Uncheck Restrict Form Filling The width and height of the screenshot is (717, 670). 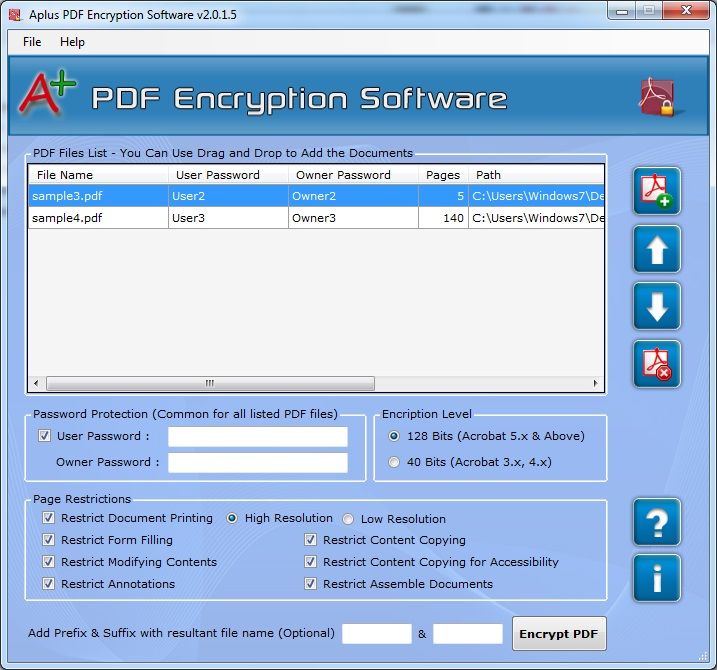48,540
